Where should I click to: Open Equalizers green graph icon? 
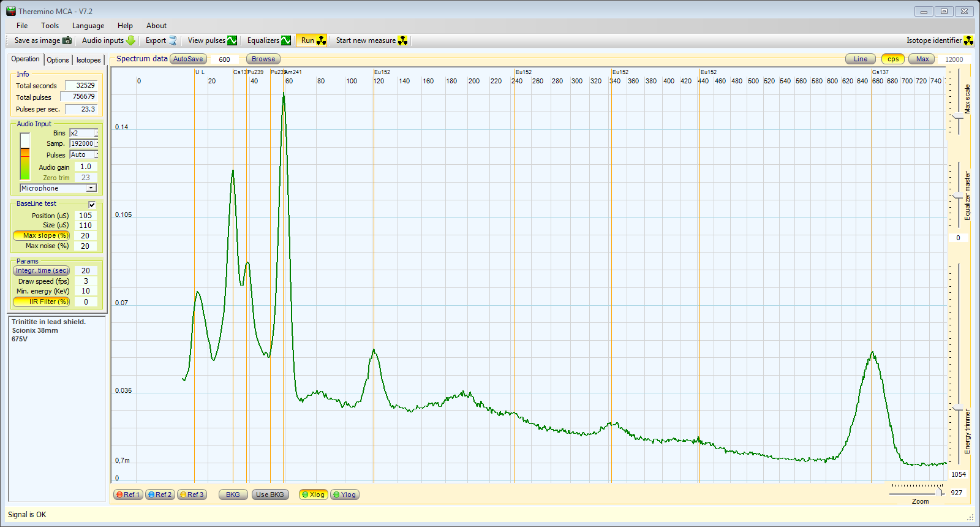point(286,40)
